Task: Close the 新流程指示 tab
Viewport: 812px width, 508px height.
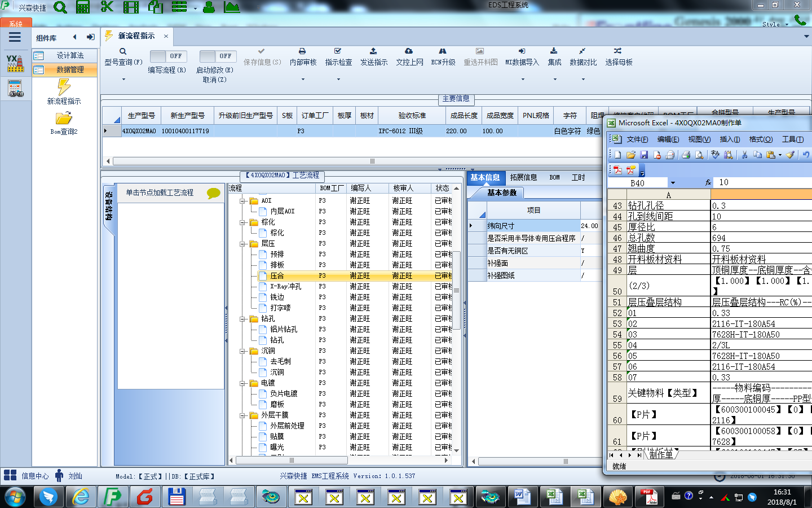Action: [166, 36]
